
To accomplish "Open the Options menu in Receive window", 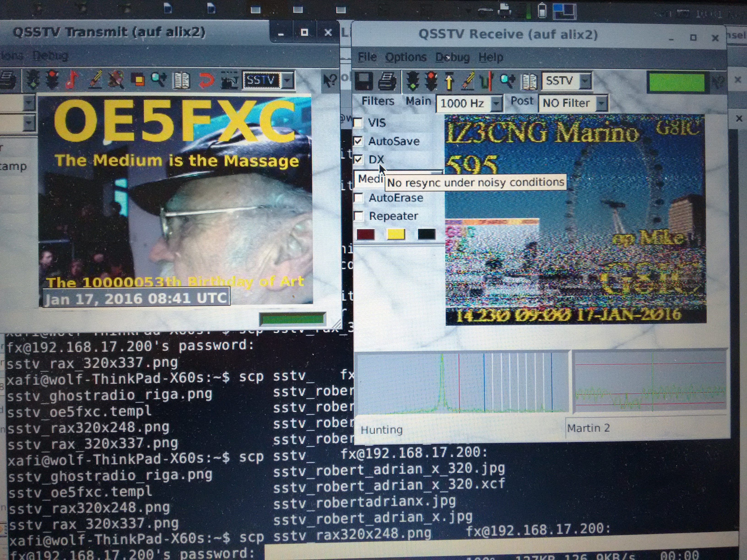I will pos(406,57).
